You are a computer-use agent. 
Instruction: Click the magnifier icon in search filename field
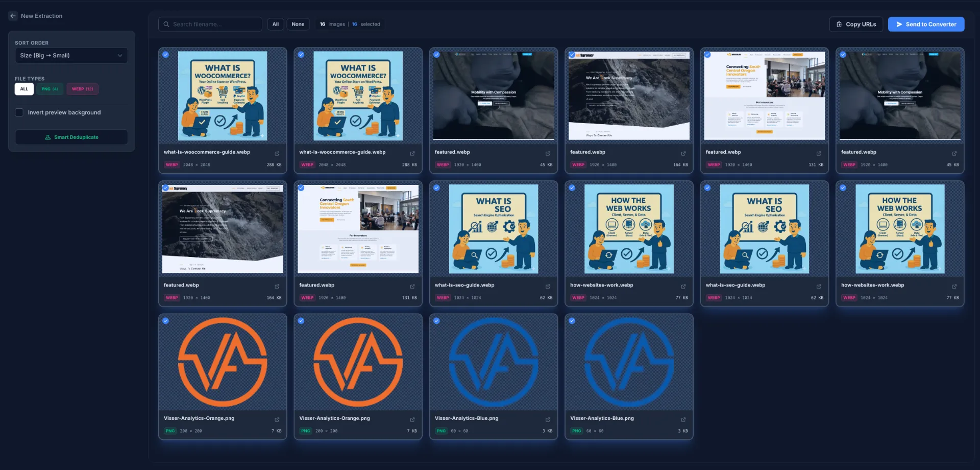[166, 25]
